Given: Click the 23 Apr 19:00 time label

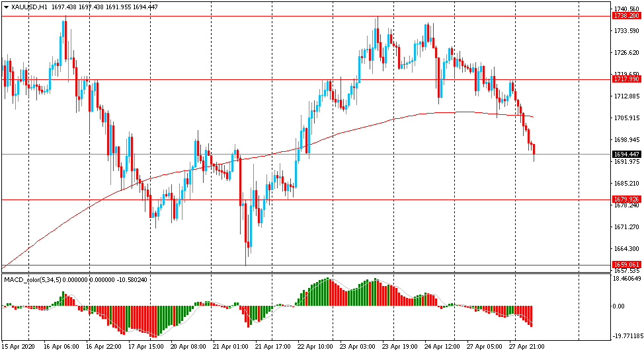Looking at the screenshot, I should click(400, 347).
